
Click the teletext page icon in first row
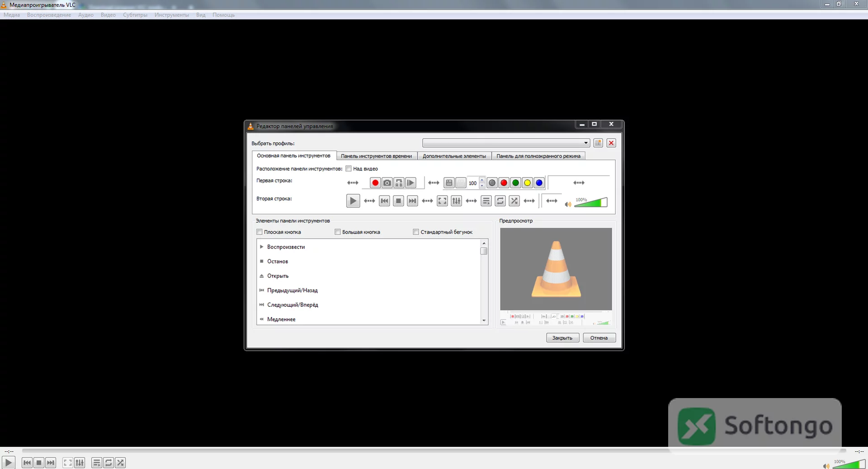(x=449, y=183)
